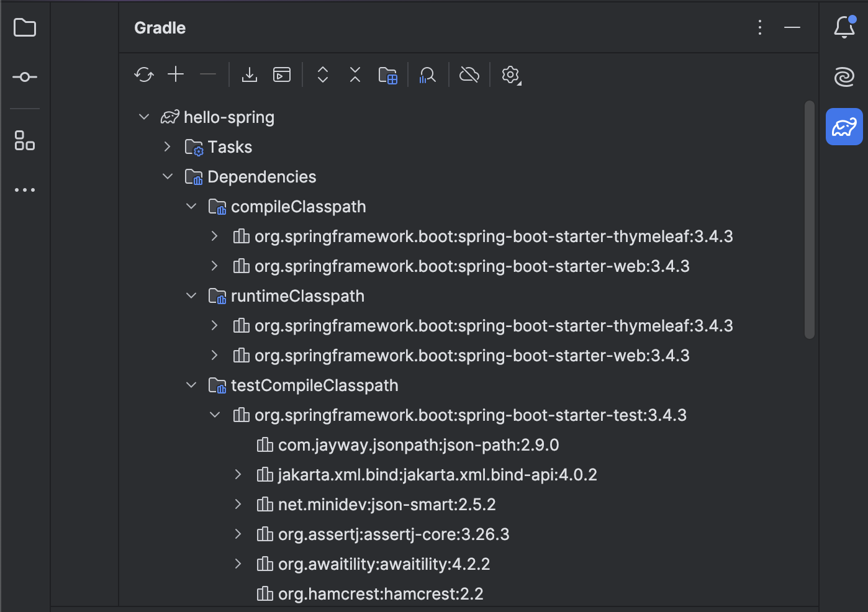Screen dimensions: 868x612
Task: Select com.jayway.jsonpath:json-path:2.9.0
Action: (418, 445)
